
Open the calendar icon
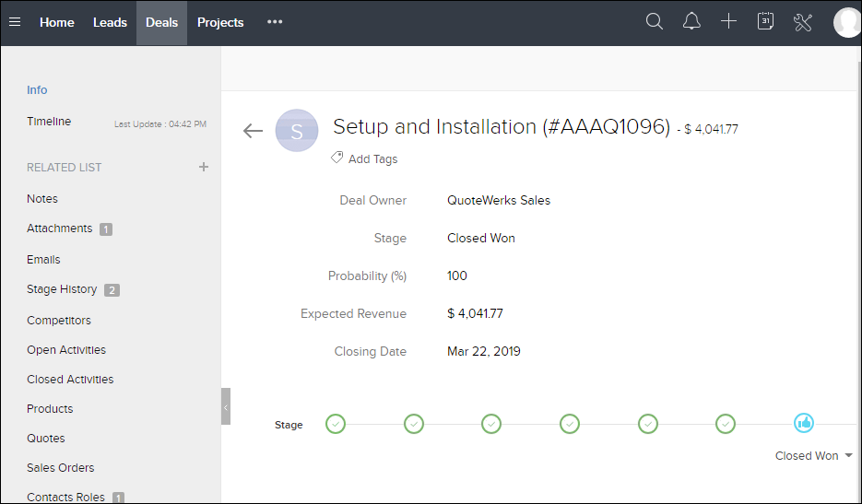point(765,22)
